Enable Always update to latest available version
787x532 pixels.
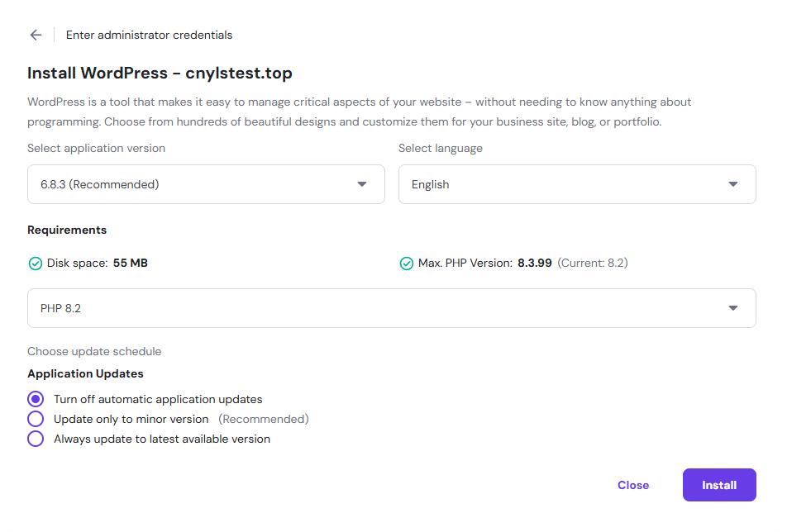(36, 439)
